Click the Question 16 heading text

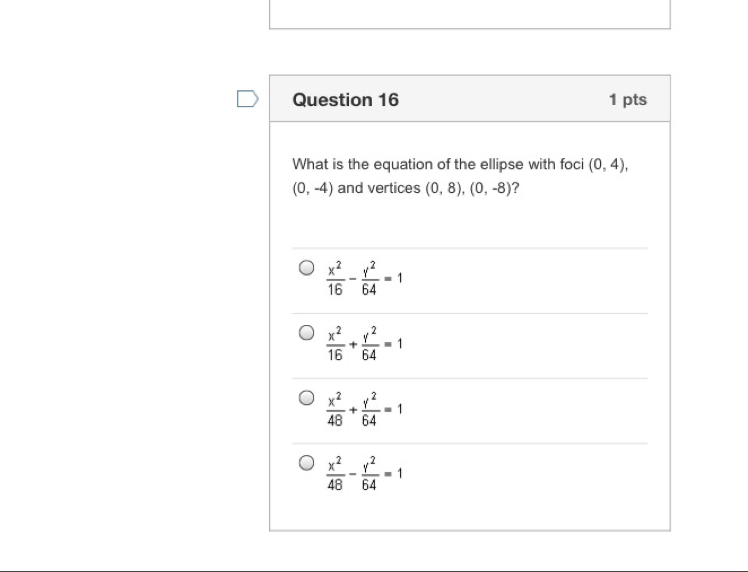click(345, 99)
